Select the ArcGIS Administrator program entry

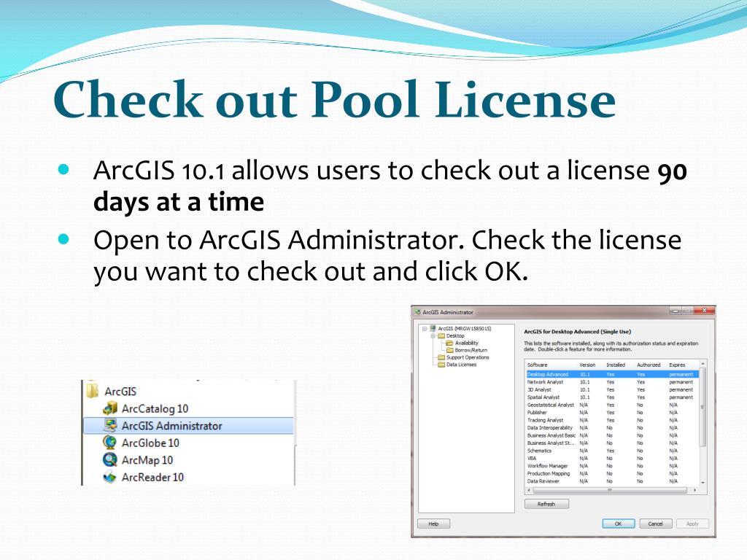[x=189, y=426]
